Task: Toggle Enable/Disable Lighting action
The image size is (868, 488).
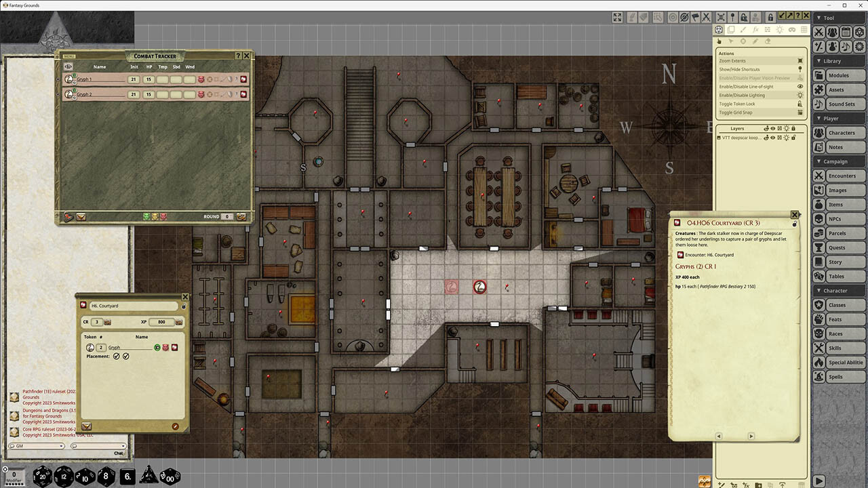Action: coord(761,96)
